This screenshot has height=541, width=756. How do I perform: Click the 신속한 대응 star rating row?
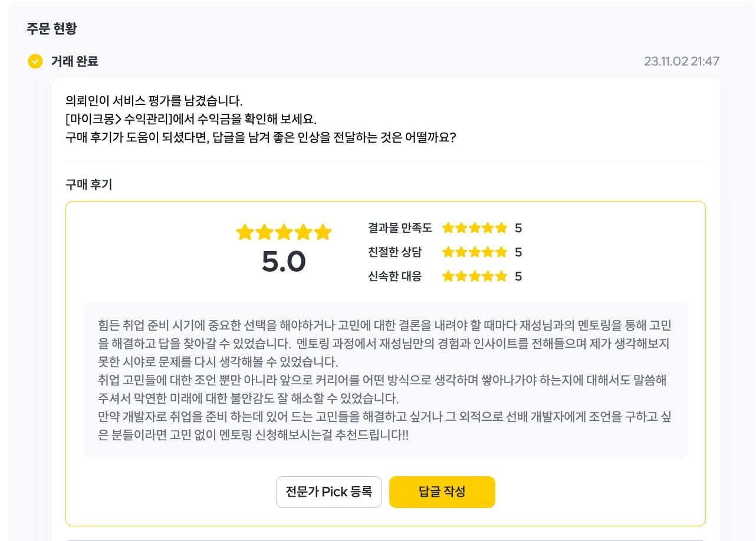pos(445,276)
